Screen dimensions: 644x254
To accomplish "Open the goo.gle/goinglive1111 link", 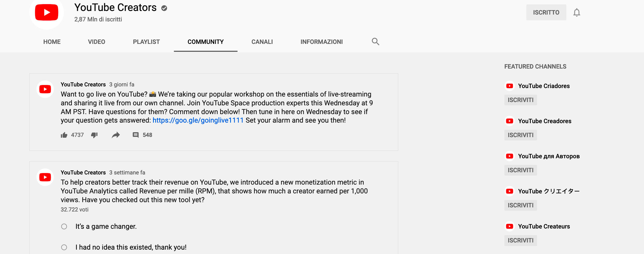I will point(198,120).
